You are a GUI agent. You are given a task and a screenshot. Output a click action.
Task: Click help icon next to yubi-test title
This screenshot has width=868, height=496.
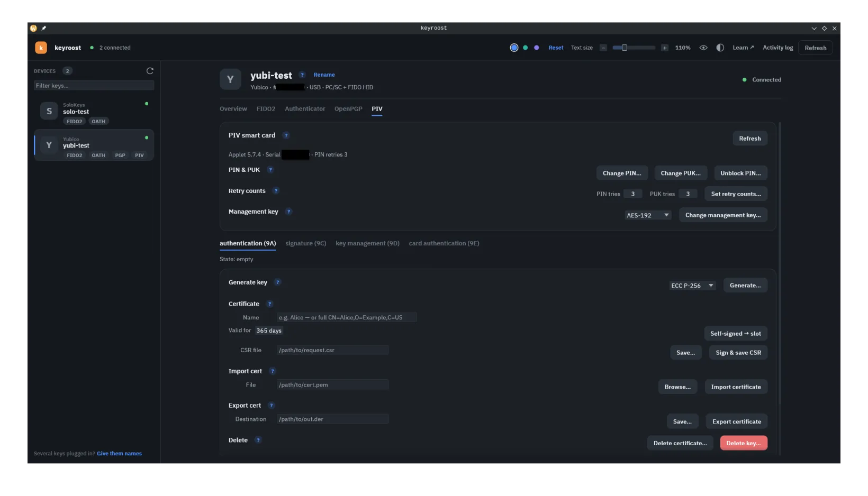click(302, 75)
